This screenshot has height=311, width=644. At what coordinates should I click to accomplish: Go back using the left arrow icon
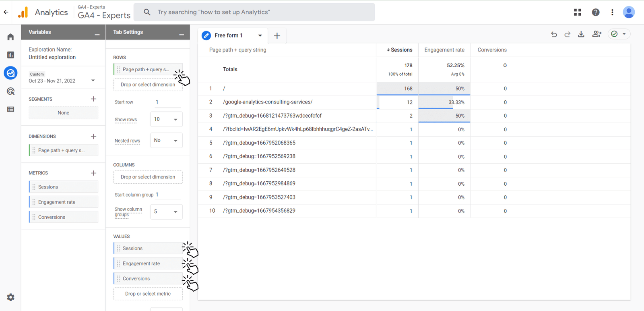point(6,12)
